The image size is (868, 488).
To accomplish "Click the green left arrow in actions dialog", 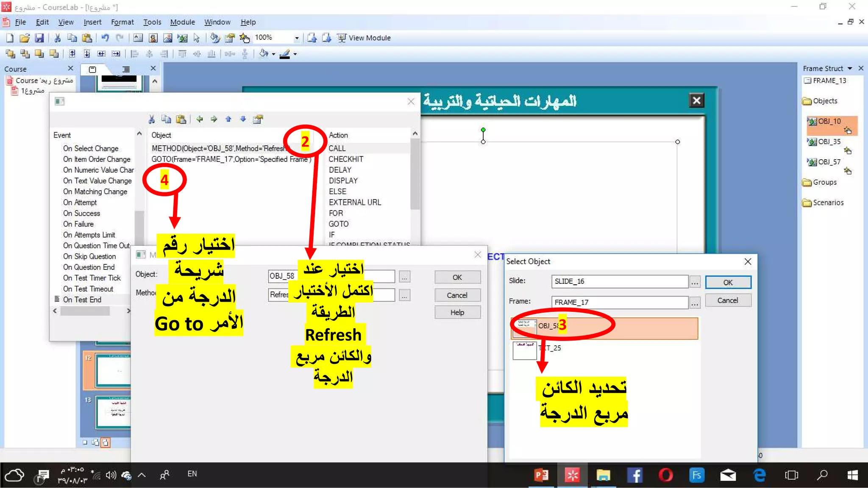I will [x=200, y=119].
